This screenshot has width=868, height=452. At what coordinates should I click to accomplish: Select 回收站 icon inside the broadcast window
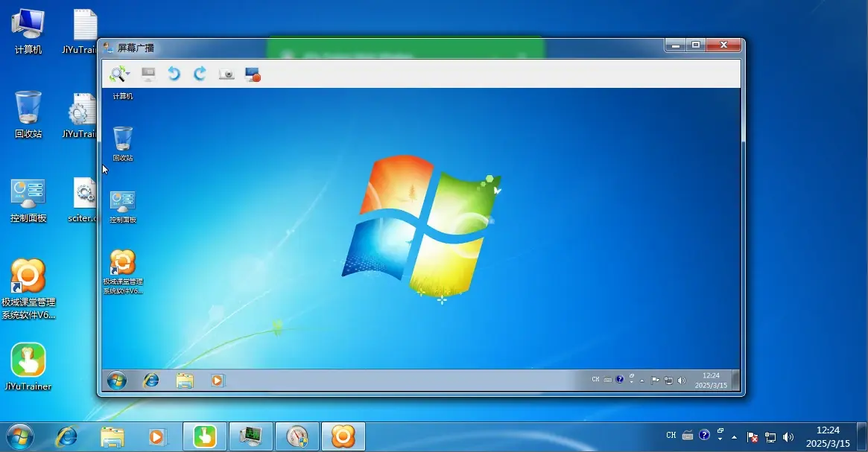pos(123,143)
